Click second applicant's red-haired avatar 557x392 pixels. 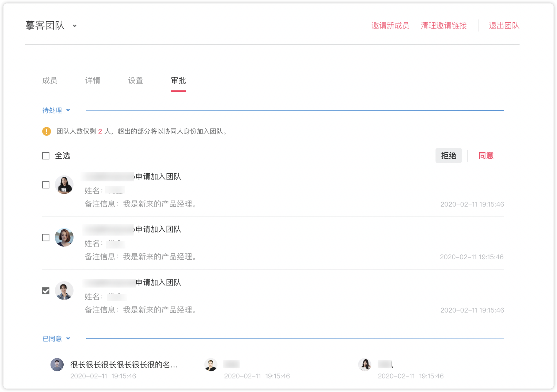click(64, 237)
